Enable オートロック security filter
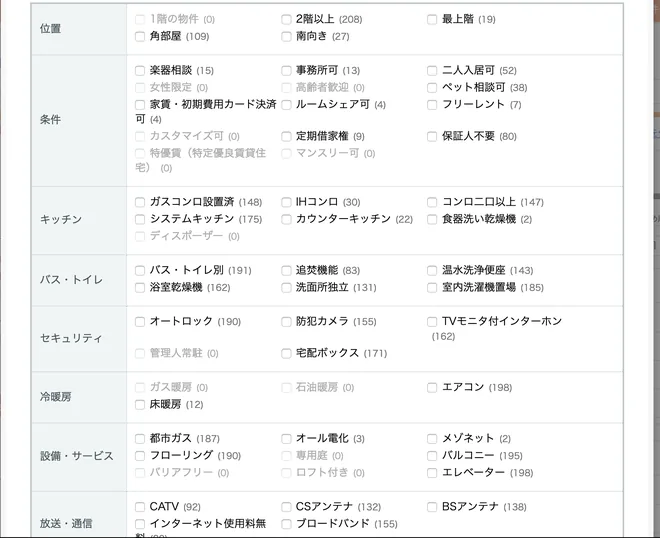660x538 pixels. [140, 322]
